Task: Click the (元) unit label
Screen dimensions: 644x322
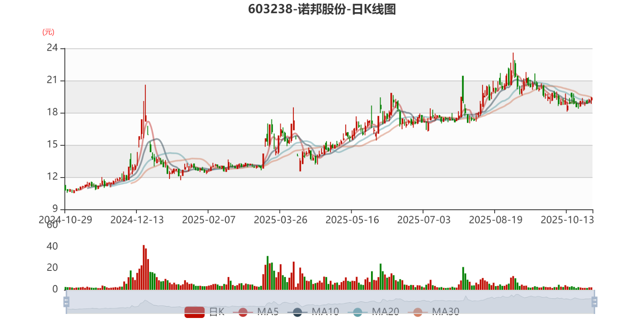Action: pyautogui.click(x=48, y=32)
